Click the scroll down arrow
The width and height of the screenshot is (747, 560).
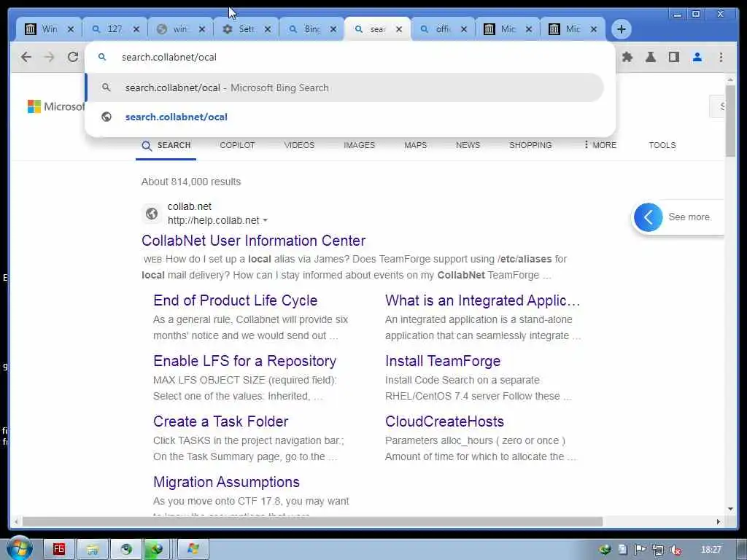pos(730,509)
